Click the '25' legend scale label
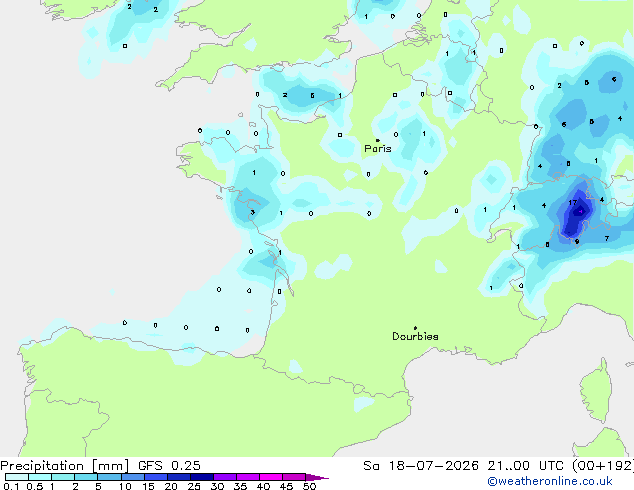 pos(194,486)
